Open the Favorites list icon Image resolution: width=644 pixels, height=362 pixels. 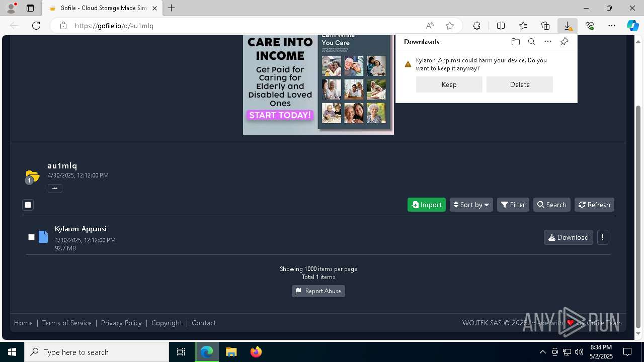click(523, 26)
